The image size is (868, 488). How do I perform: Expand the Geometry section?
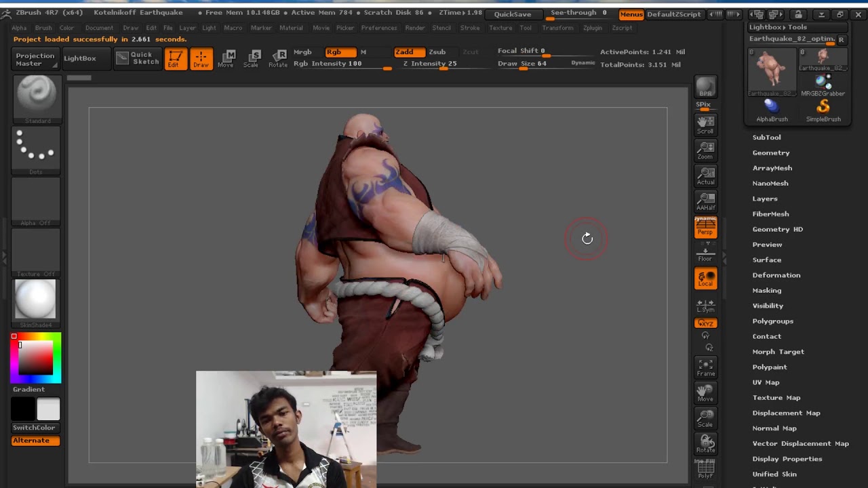pos(771,153)
